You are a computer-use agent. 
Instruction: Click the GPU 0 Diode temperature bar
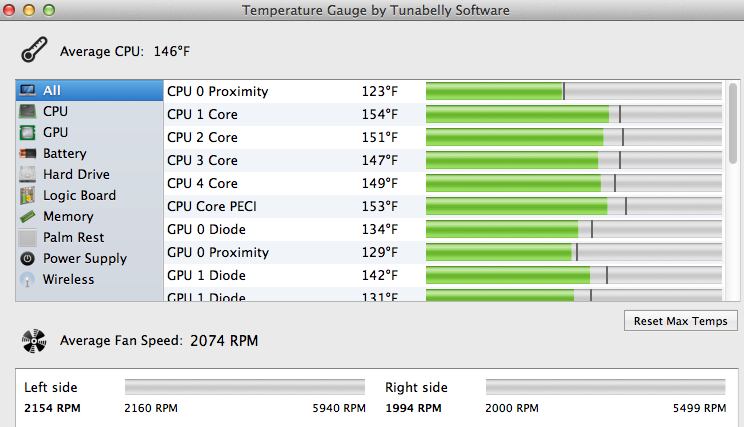click(x=574, y=229)
